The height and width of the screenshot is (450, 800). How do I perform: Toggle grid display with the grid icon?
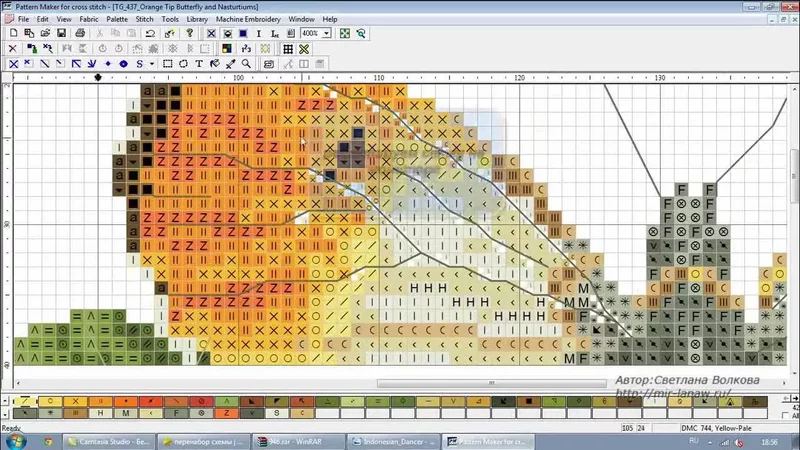[288, 49]
